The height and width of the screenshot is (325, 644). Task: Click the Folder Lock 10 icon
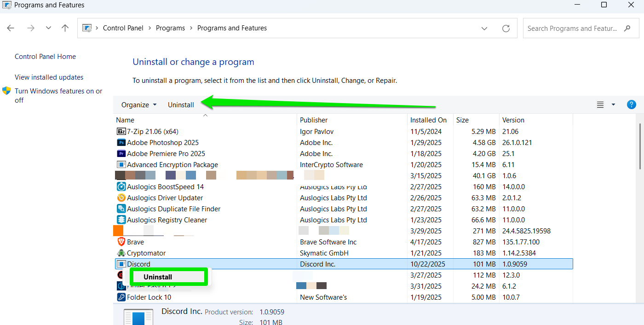(x=121, y=297)
